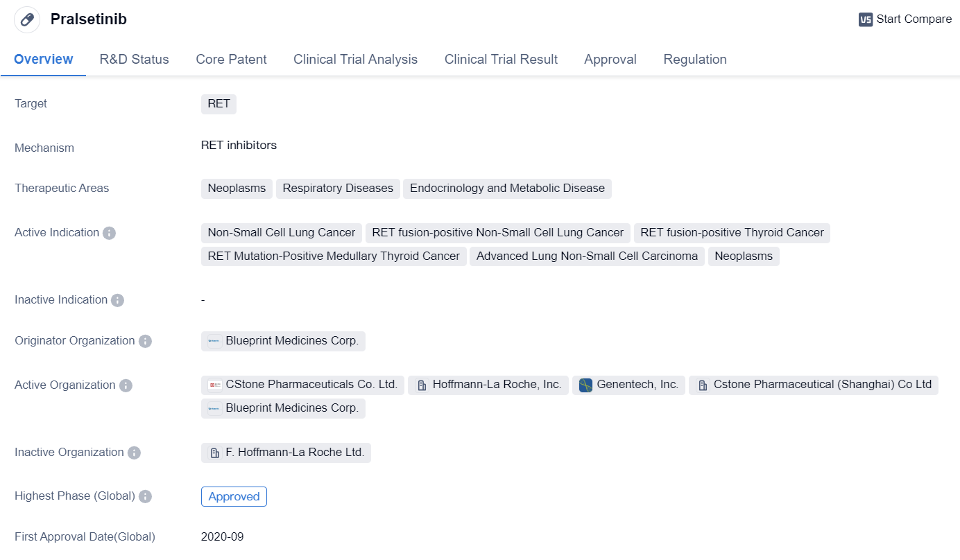Click the RET target tag
This screenshot has width=960, height=560.
[x=218, y=104]
